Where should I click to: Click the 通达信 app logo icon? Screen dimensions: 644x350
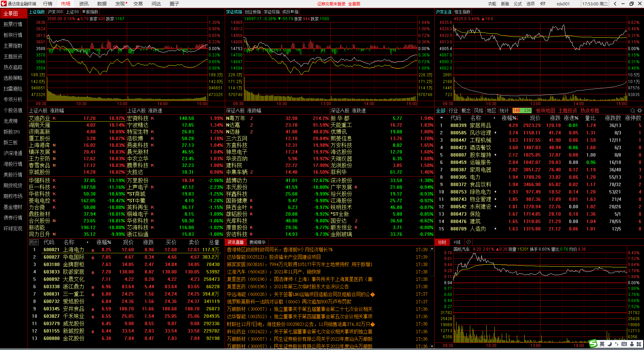point(4,4)
